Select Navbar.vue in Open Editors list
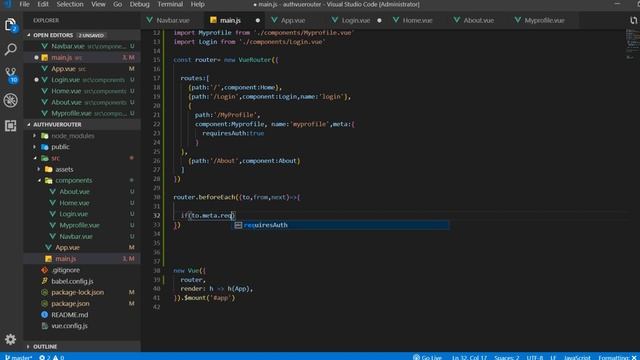640x360 pixels. tap(82, 46)
